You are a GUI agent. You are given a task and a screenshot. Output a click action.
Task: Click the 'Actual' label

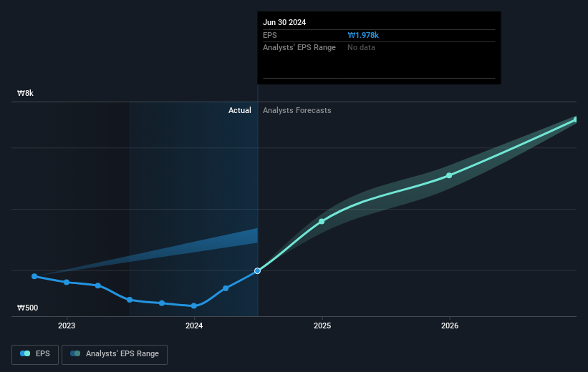tap(240, 110)
